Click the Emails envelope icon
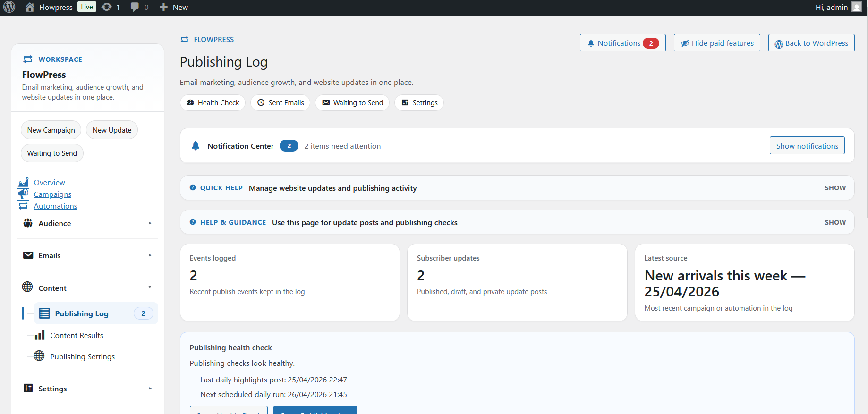Viewport: 868px width, 414px height. pyautogui.click(x=28, y=255)
